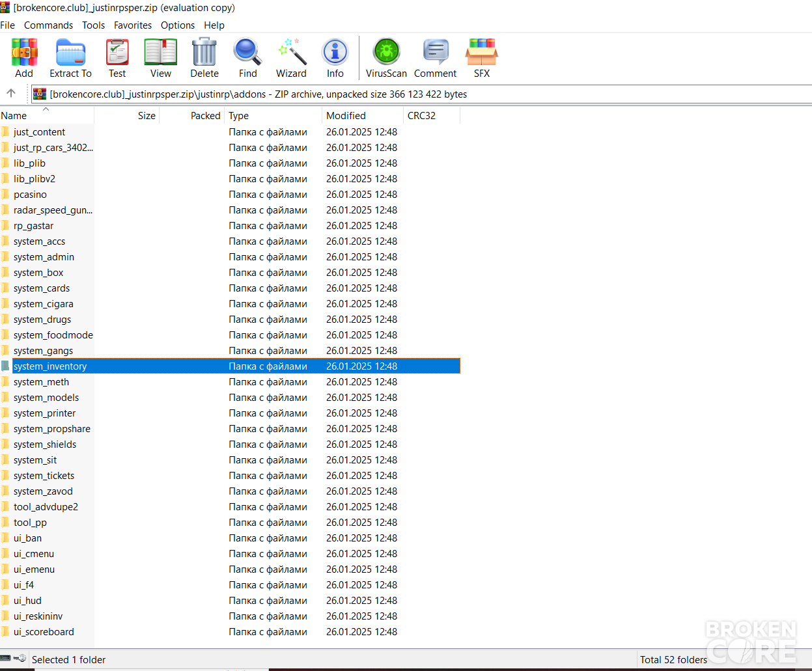Sort by Modified column header
The height and width of the screenshot is (671, 812).
pyautogui.click(x=363, y=115)
